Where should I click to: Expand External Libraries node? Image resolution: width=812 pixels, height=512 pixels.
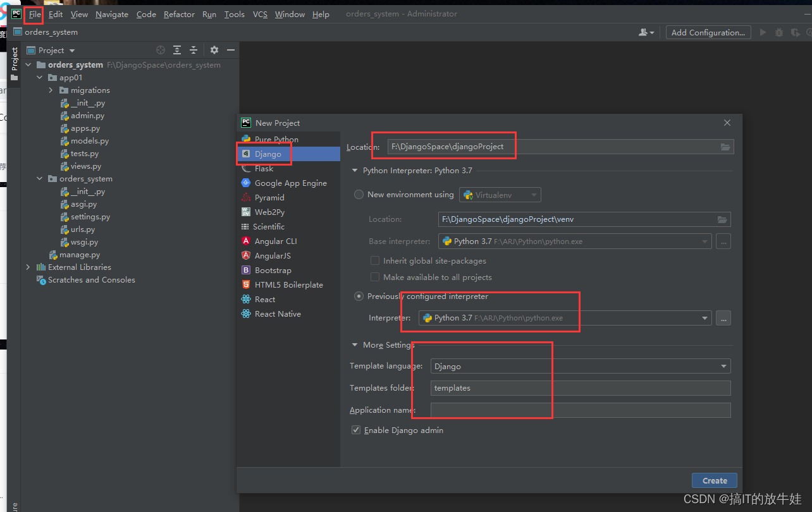coord(28,267)
